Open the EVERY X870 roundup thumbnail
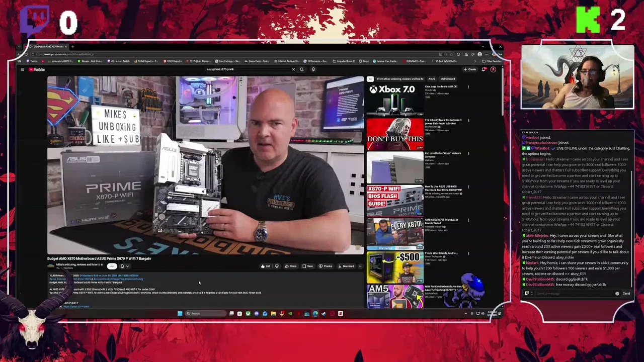644x362 pixels. 395,234
